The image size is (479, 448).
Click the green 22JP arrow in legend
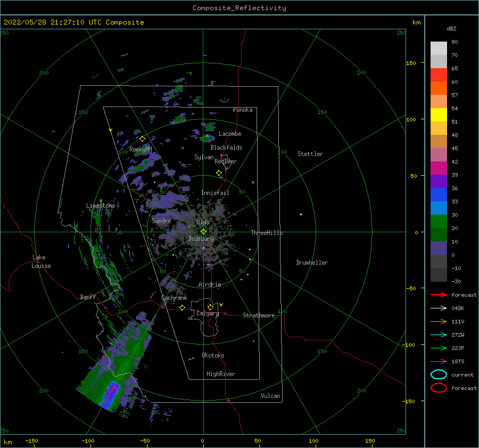click(439, 348)
